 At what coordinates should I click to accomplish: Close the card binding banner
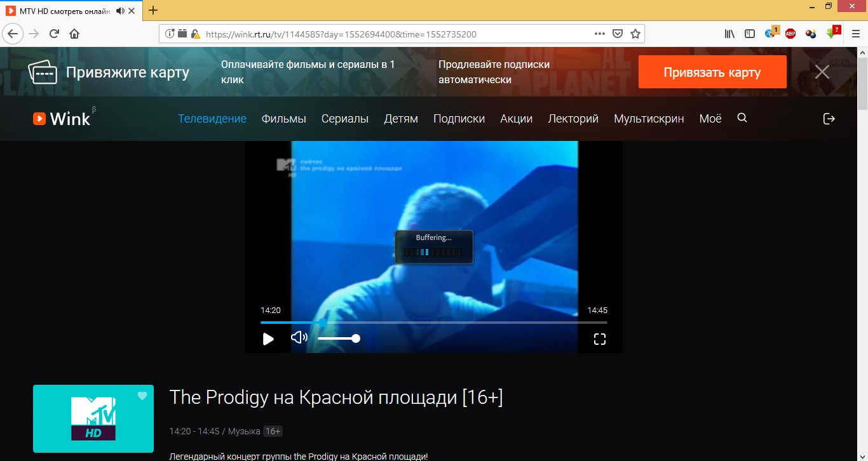click(x=822, y=72)
